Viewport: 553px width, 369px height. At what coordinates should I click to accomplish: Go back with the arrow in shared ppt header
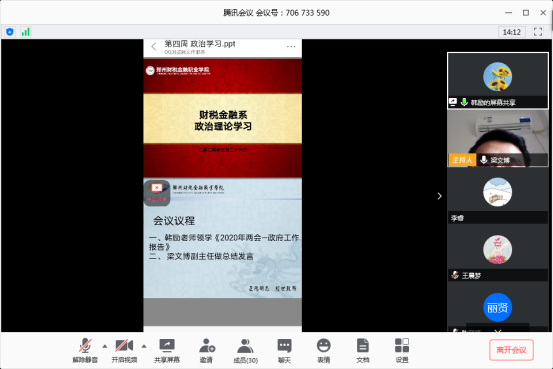pyautogui.click(x=154, y=47)
